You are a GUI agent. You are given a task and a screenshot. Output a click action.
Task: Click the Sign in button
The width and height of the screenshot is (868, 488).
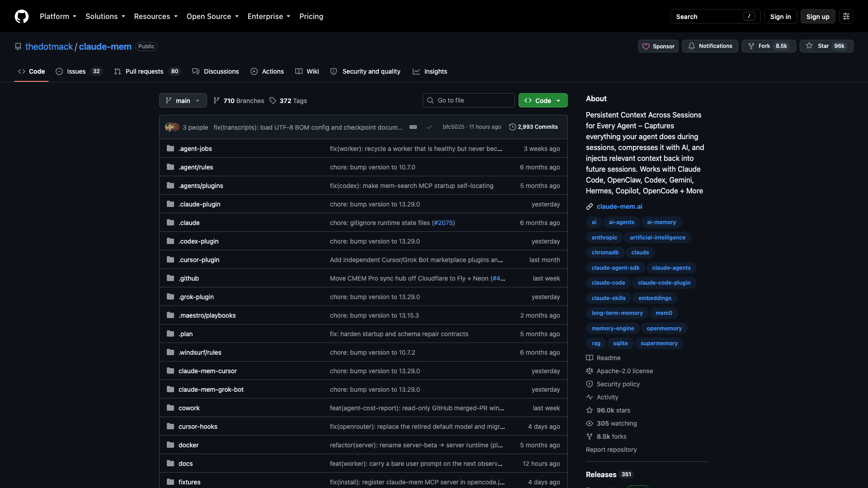point(780,16)
